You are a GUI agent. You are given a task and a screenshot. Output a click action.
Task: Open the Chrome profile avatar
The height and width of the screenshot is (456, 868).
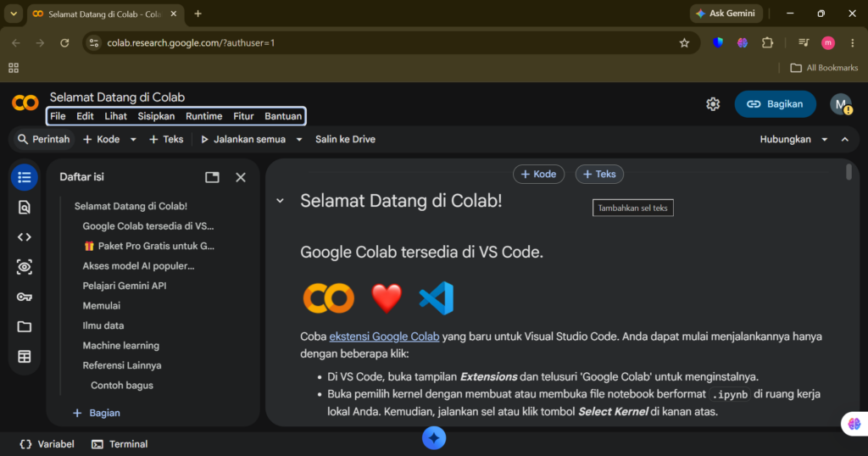pyautogui.click(x=828, y=42)
